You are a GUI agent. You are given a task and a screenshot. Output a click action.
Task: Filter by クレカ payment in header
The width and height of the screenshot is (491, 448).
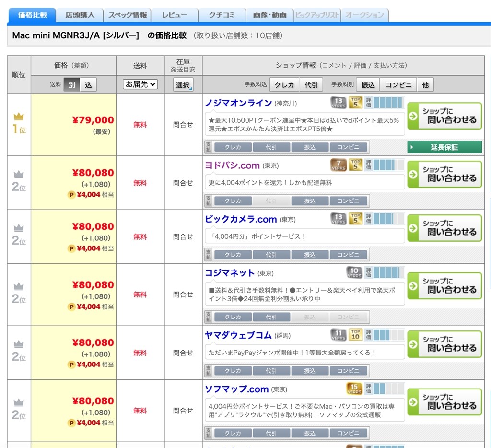point(284,84)
